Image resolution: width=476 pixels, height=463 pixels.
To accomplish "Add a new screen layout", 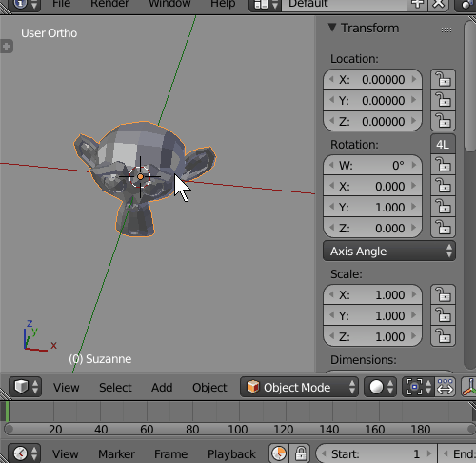I will coord(418,4).
